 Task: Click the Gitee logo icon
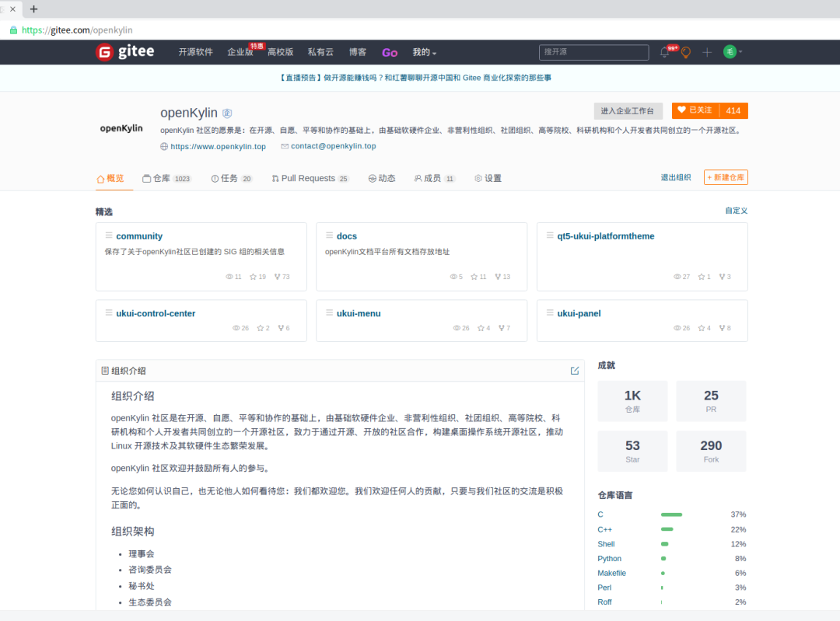104,52
